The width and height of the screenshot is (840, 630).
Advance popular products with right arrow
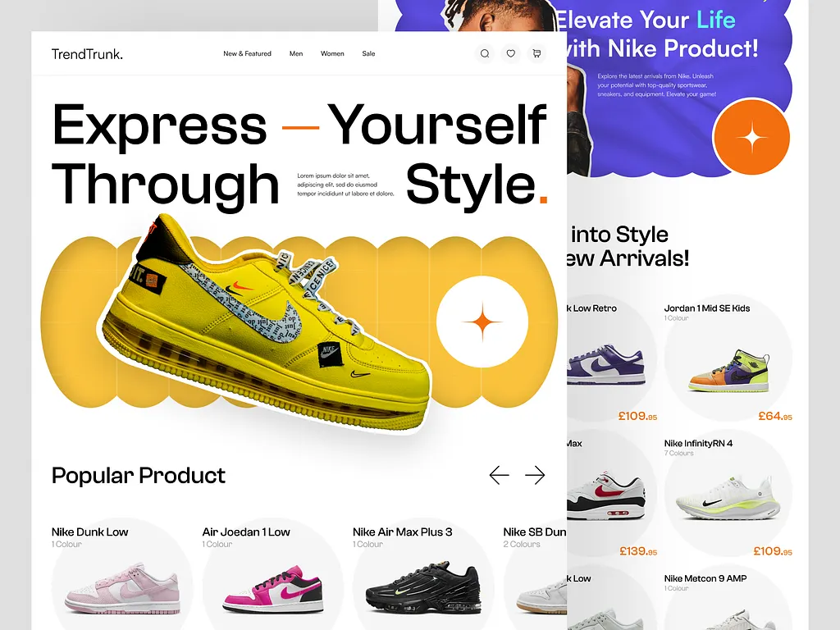[x=535, y=475]
